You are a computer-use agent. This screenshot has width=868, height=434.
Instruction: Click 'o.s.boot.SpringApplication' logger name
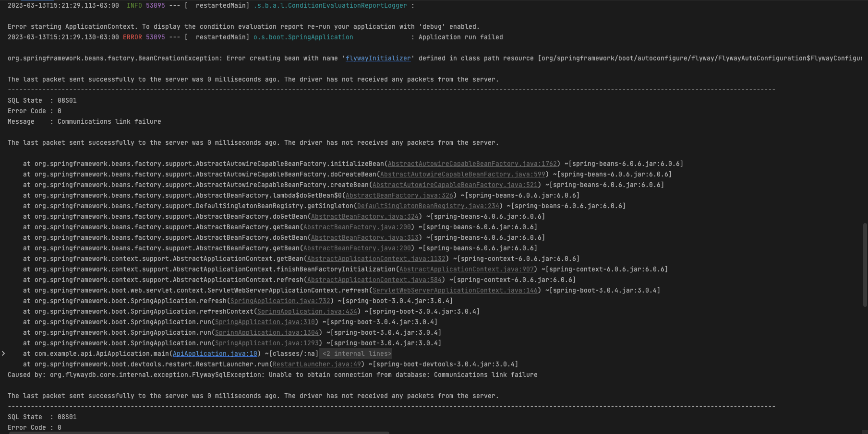303,37
